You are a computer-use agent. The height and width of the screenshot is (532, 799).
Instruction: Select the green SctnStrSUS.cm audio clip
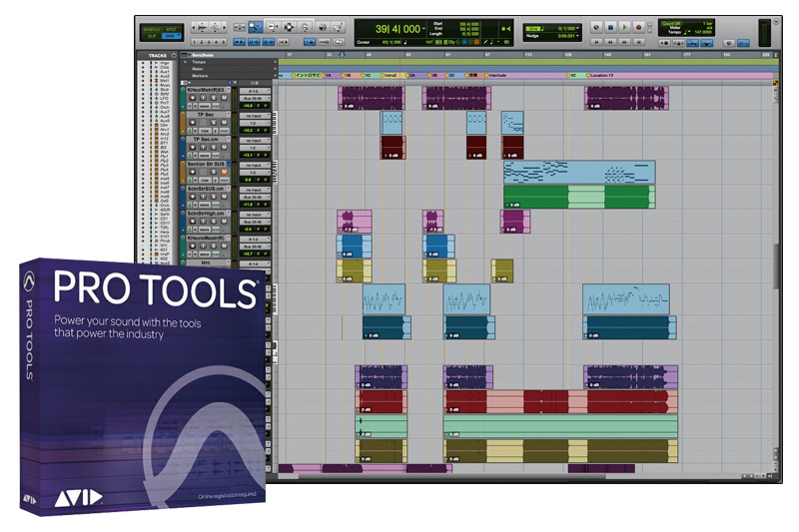(579, 197)
